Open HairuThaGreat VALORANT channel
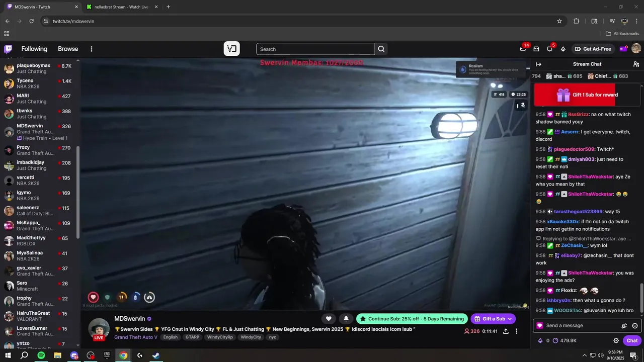Image resolution: width=644 pixels, height=362 pixels. point(39,316)
